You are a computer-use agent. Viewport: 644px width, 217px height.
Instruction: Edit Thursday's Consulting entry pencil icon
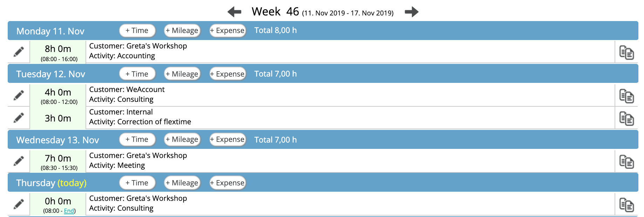pos(19,204)
